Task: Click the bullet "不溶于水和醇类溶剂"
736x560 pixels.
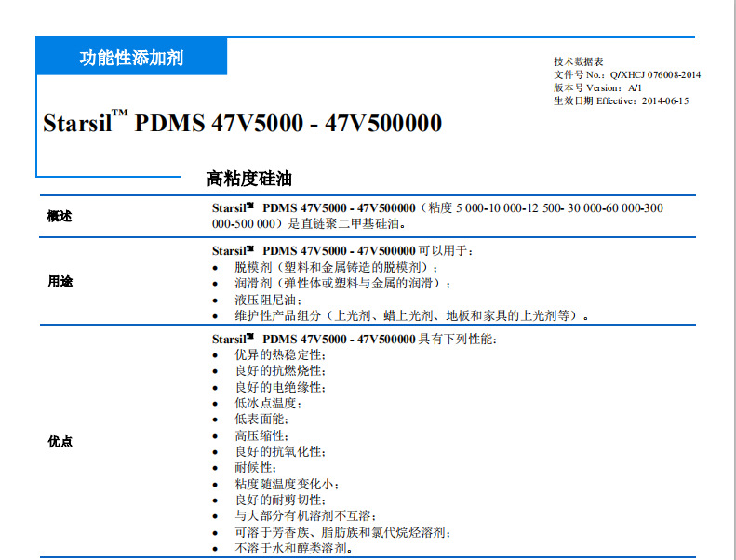Action: 293,548
